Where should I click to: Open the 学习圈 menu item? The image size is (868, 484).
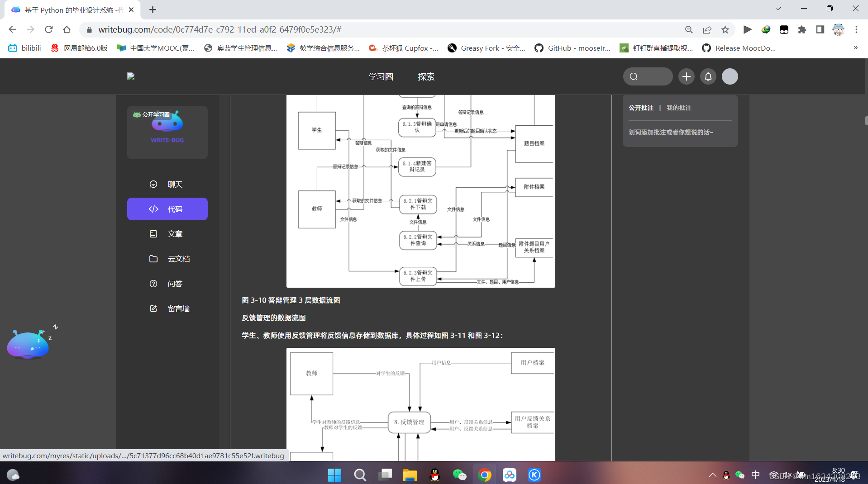click(x=381, y=76)
